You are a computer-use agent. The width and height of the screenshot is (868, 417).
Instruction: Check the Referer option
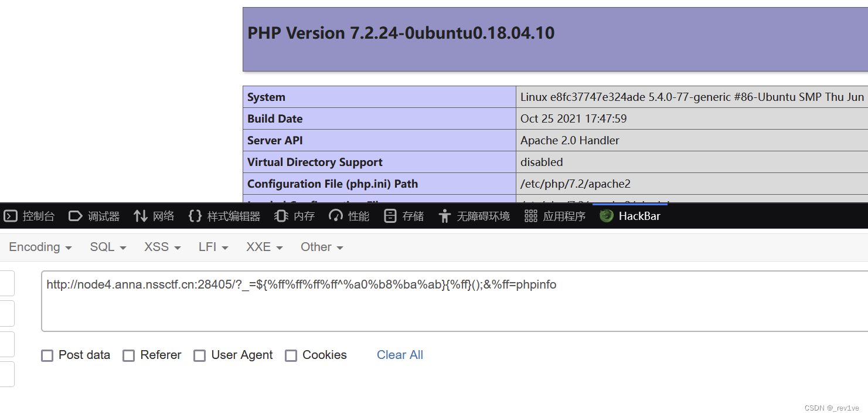click(128, 355)
